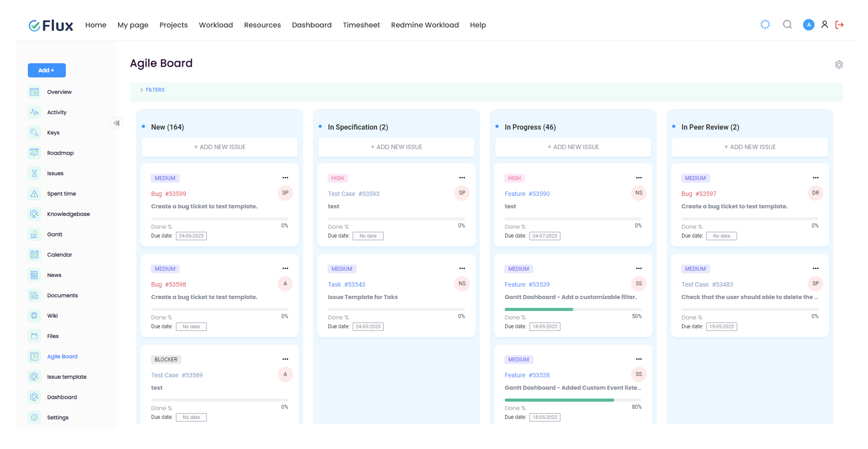Open the Knowledgebase icon
Viewport: 868px width, 449px height.
click(34, 214)
